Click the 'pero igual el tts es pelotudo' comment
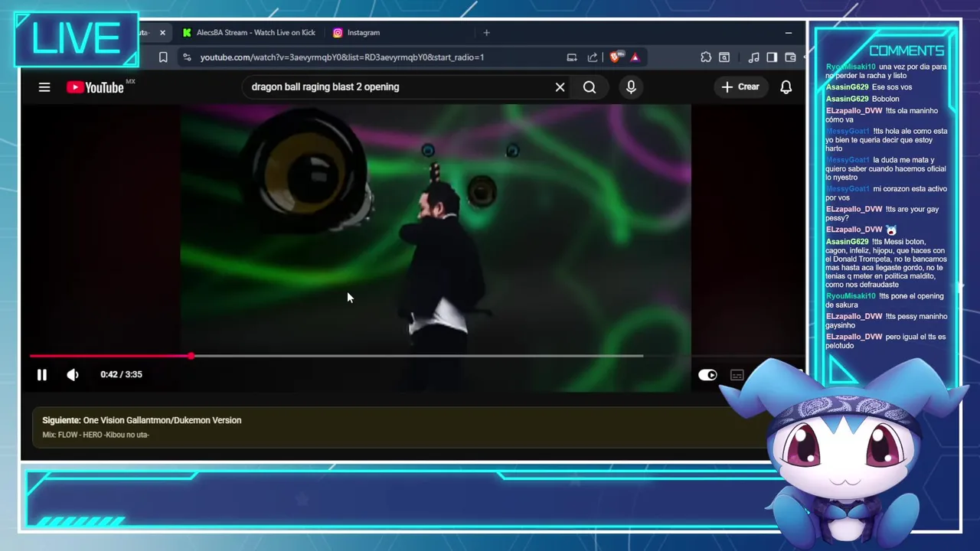 coord(885,341)
